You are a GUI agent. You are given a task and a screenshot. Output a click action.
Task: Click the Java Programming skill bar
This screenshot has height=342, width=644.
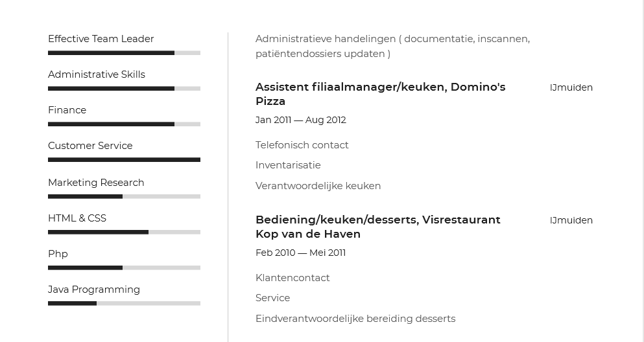124,303
